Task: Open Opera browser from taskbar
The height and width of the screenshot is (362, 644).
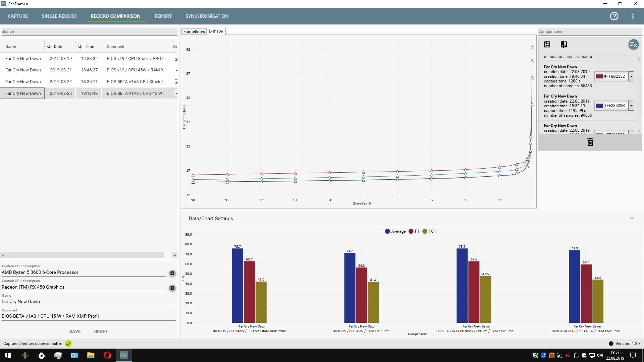Action: coord(107,355)
